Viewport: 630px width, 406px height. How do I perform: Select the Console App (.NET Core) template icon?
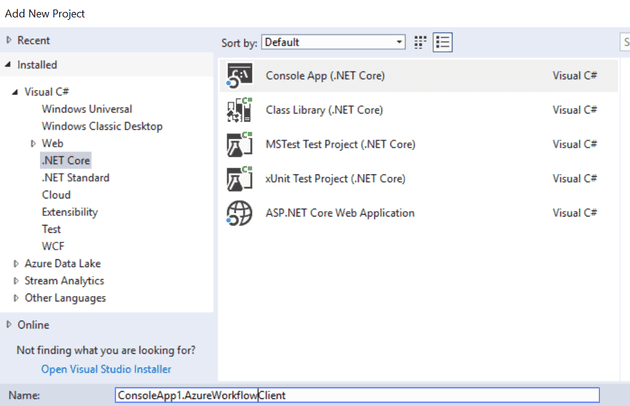[x=240, y=75]
